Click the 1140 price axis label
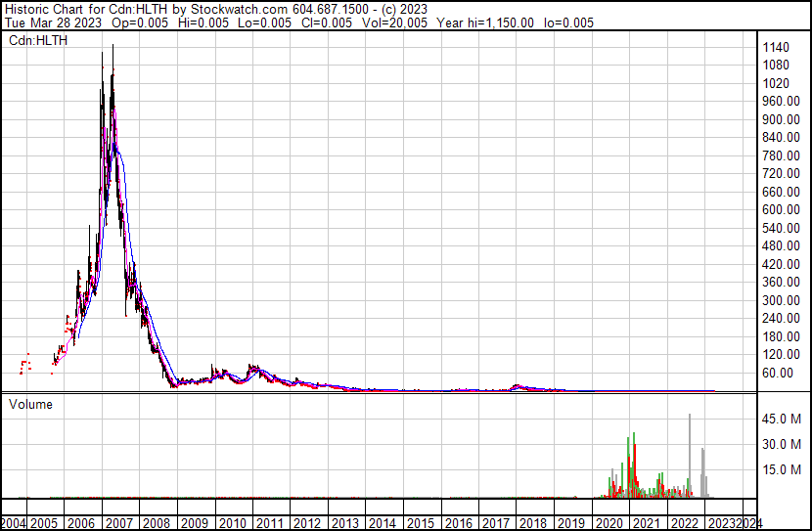The image size is (812, 531). [776, 47]
